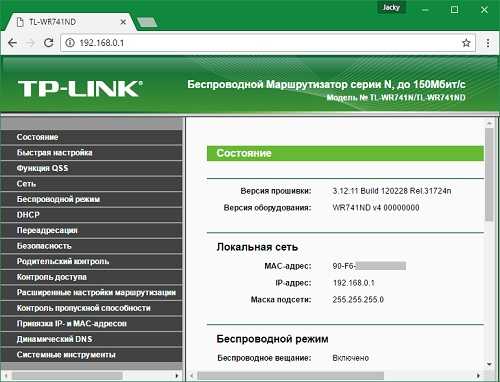Click the green Состояние page header
Viewport: 500px width, 382px height.
(345, 153)
